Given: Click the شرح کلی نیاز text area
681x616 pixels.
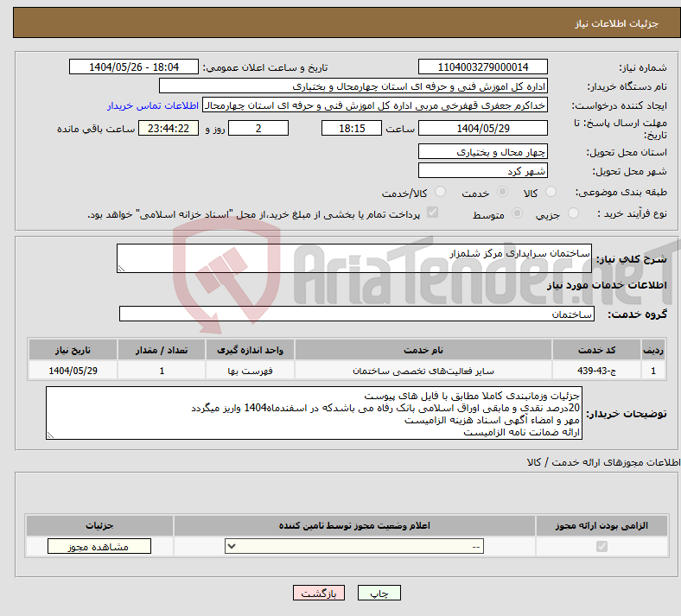Looking at the screenshot, I should click(354, 258).
